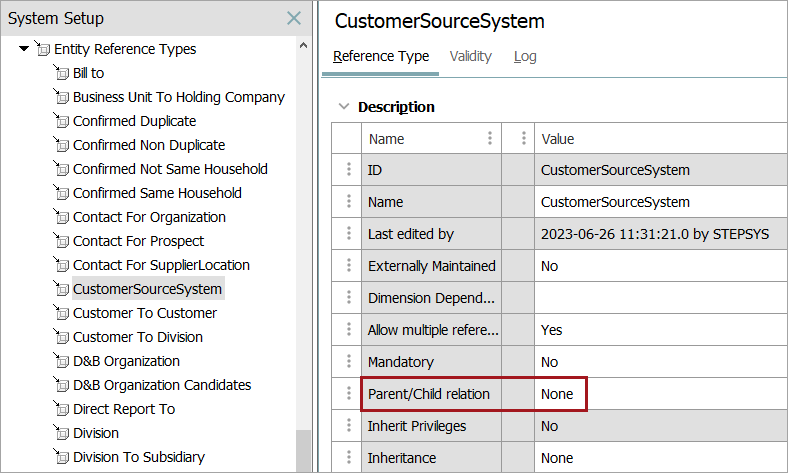Click the Confirmed Same Household icon

(61, 193)
